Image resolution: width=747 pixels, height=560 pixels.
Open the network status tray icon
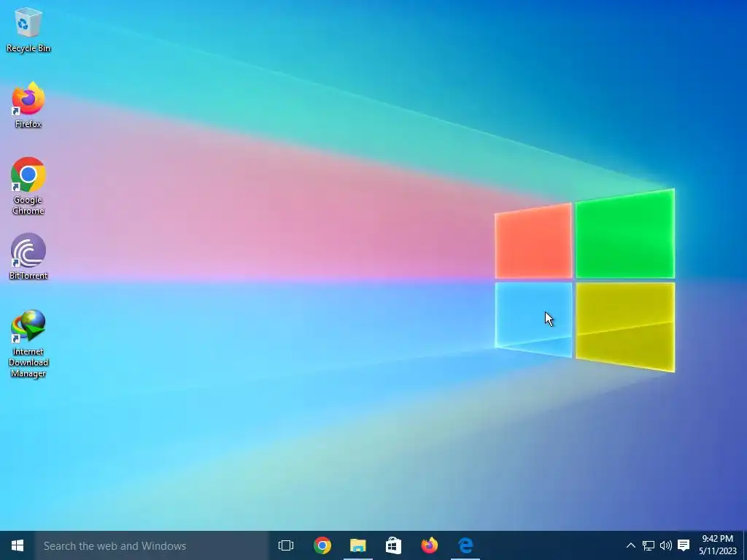point(649,545)
